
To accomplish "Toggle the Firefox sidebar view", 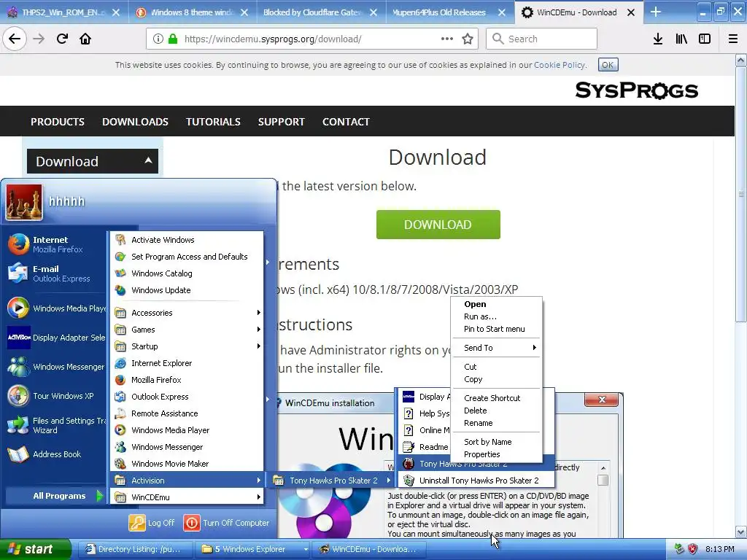I will click(x=705, y=39).
